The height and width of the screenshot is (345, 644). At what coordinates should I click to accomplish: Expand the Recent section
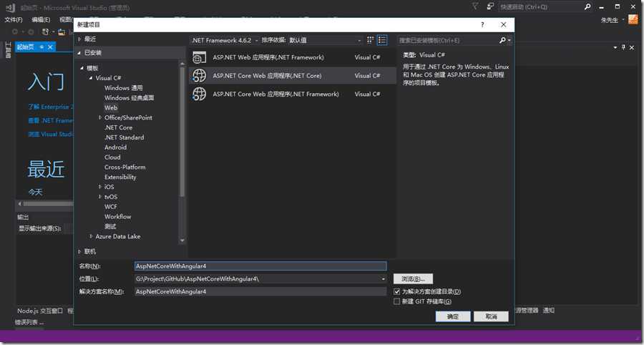click(79, 39)
